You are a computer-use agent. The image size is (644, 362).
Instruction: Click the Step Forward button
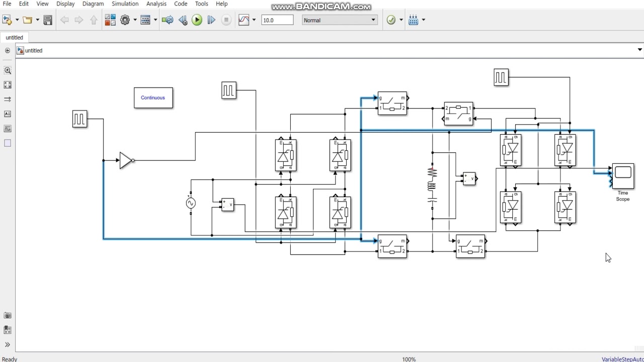point(211,20)
